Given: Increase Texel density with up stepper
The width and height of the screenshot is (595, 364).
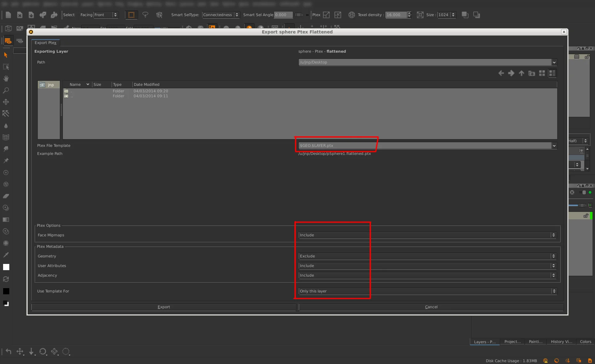Looking at the screenshot, I should (x=409, y=13).
